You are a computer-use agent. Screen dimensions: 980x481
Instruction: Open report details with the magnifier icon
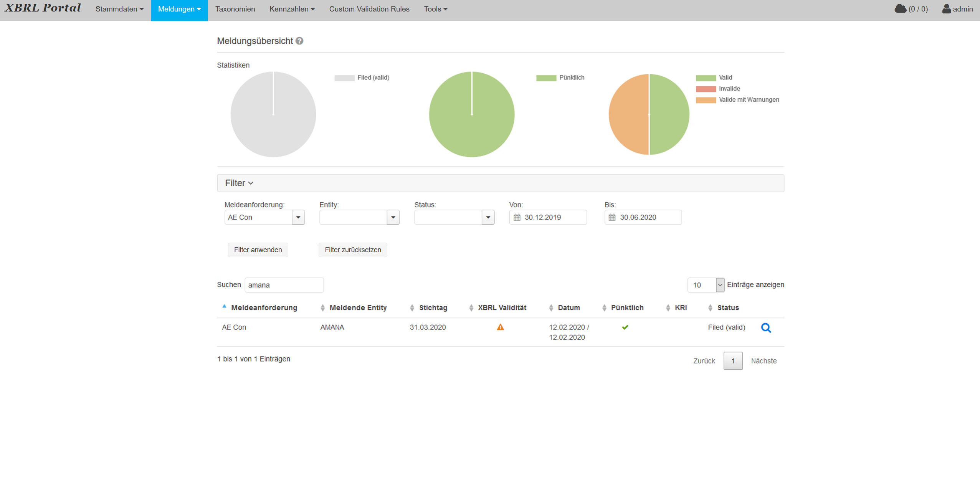(x=766, y=328)
